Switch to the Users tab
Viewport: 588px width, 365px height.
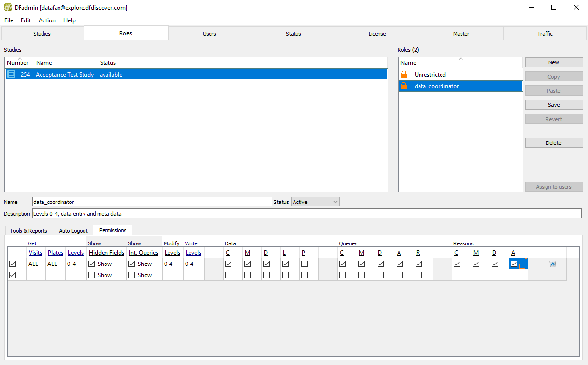[x=210, y=34]
